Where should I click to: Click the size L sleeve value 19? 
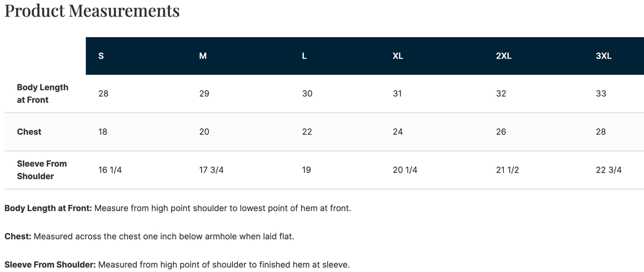click(x=306, y=170)
